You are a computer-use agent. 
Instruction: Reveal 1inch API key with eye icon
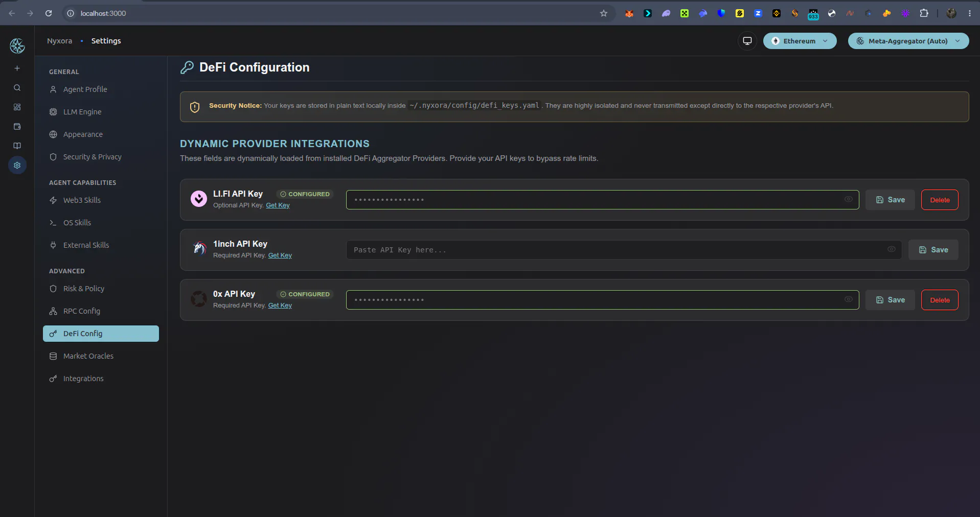[891, 249]
